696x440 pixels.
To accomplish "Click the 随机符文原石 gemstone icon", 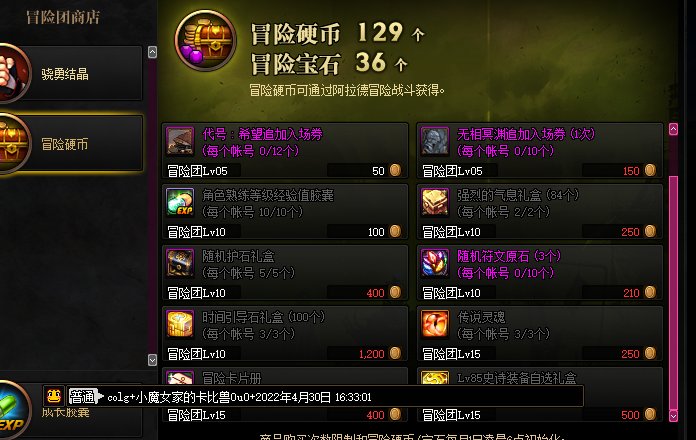I will 435,263.
